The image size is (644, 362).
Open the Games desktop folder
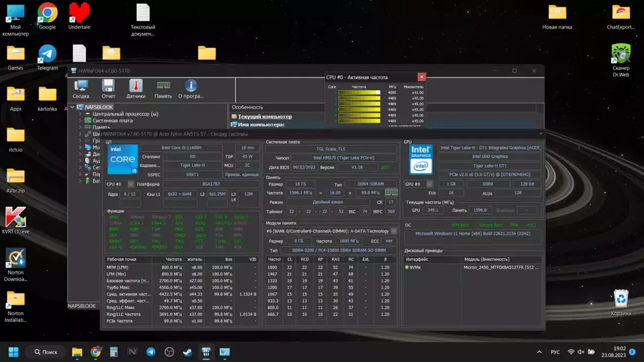[16, 58]
